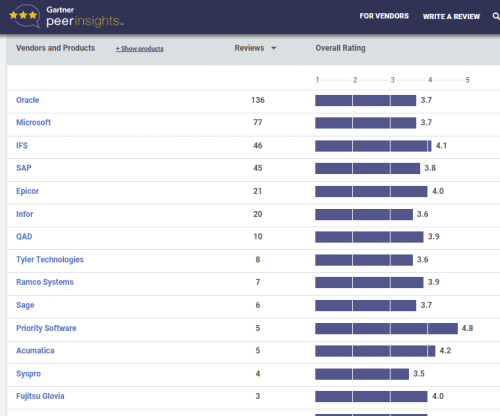Viewport: 500px width, 416px height.
Task: Open the Oracle vendor link
Action: [x=28, y=100]
